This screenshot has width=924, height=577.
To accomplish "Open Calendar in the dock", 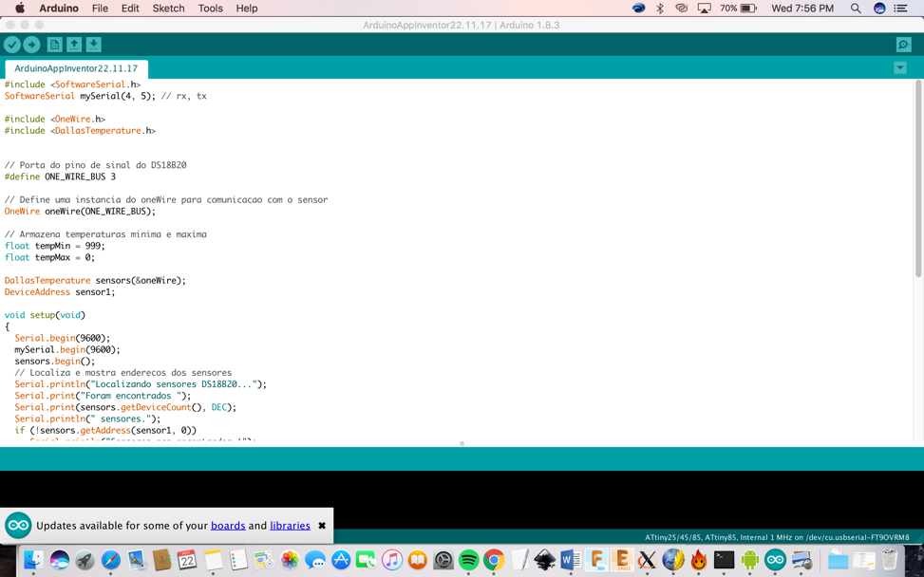I will (187, 559).
